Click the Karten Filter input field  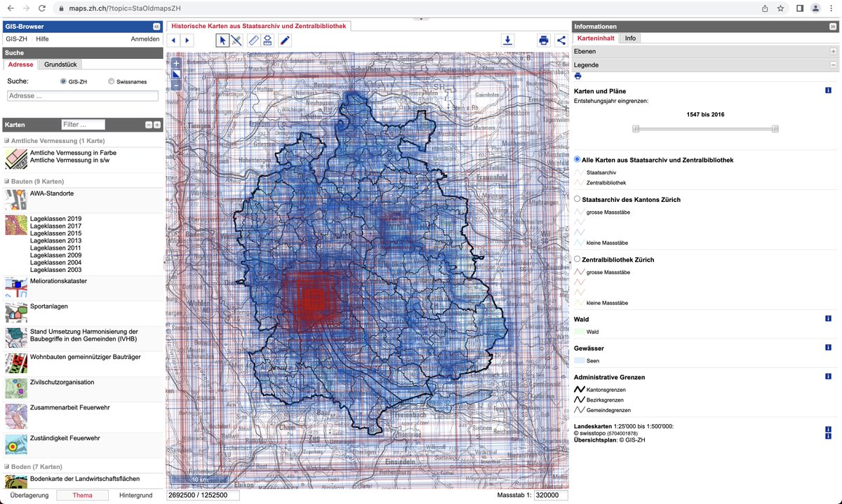(x=83, y=125)
